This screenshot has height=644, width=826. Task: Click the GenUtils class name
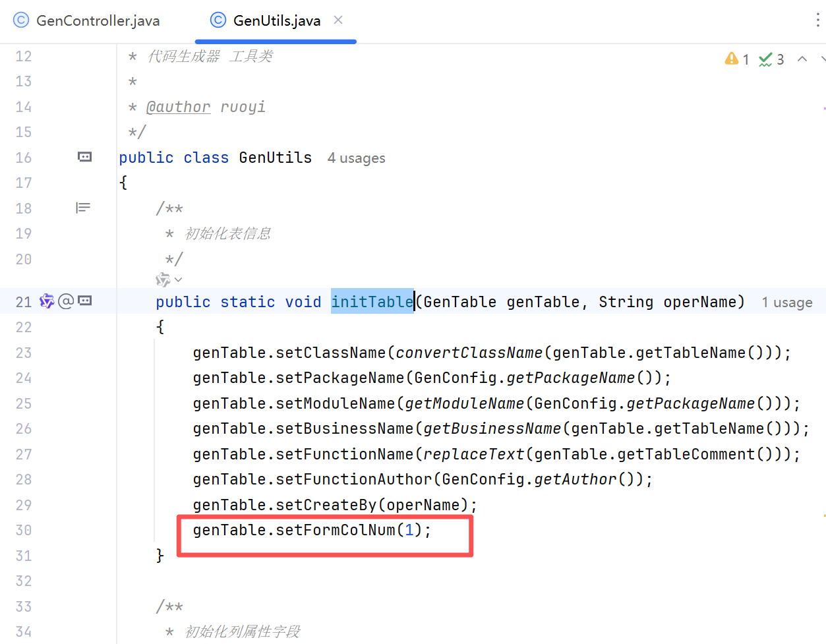[x=276, y=158]
